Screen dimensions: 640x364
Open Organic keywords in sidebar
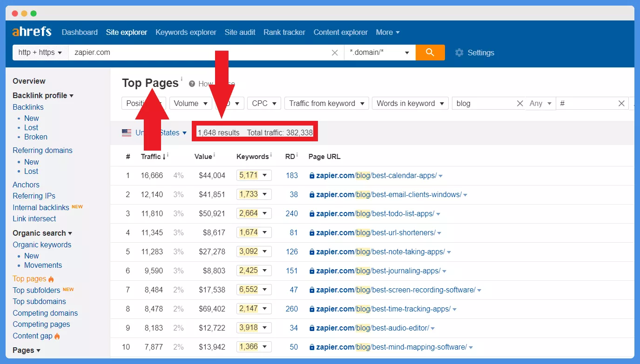[42, 245]
